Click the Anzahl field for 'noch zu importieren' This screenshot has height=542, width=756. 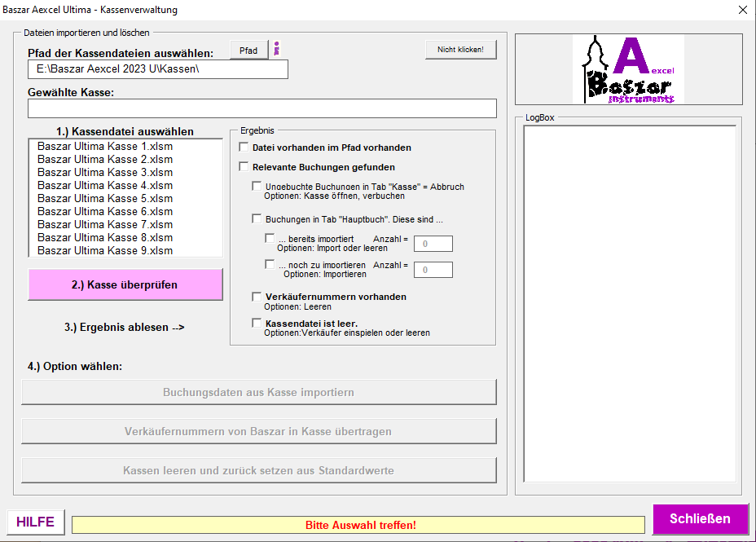pyautogui.click(x=433, y=270)
